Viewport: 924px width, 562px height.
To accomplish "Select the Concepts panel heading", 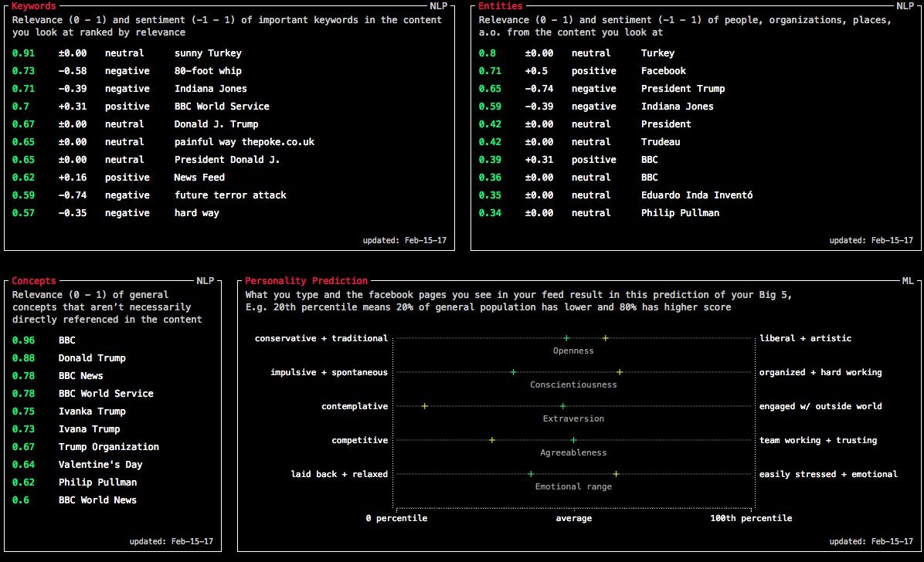I will tap(33, 281).
